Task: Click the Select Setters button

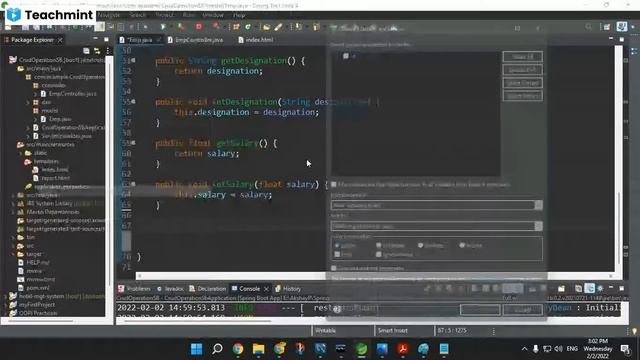Action: [x=523, y=96]
